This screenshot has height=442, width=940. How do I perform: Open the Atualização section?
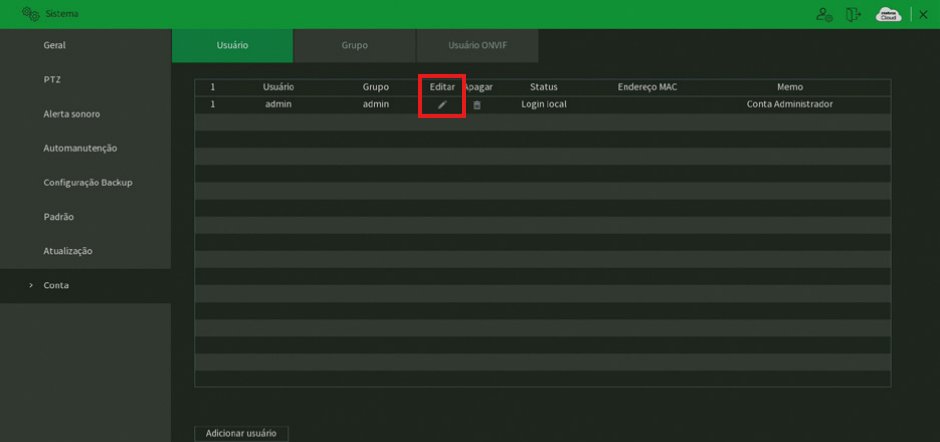pos(68,250)
